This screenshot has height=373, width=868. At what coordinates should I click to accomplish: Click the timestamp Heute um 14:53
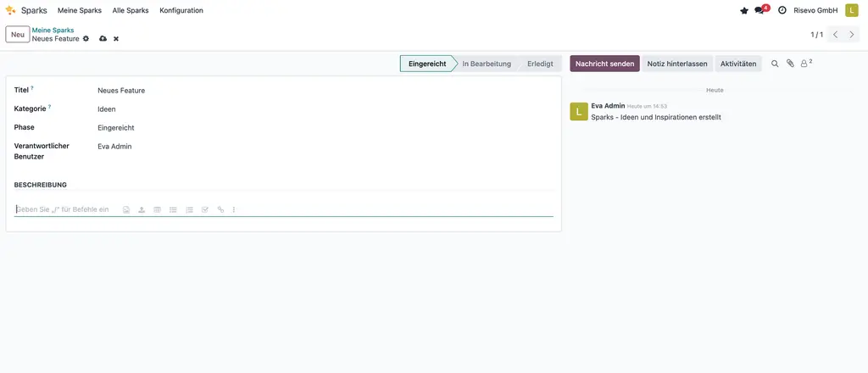[x=647, y=106]
